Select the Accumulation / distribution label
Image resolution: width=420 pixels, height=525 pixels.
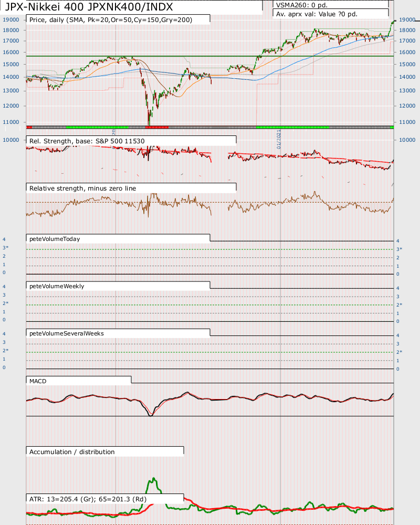pos(72,451)
